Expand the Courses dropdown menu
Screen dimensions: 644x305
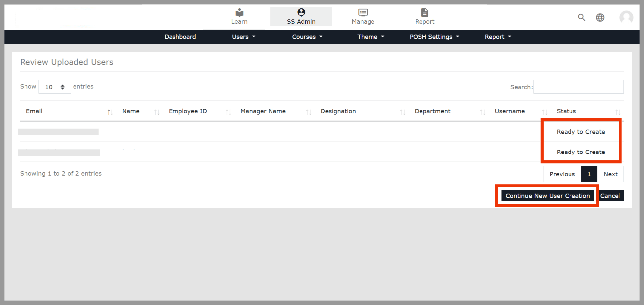coord(307,37)
